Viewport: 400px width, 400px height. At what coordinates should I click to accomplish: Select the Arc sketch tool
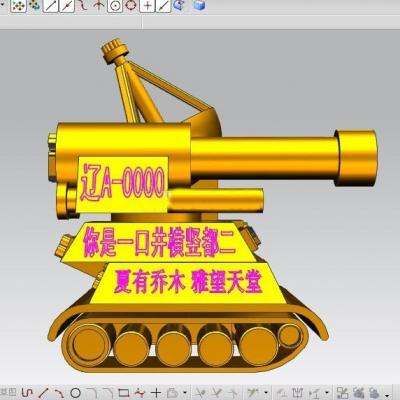point(59,393)
